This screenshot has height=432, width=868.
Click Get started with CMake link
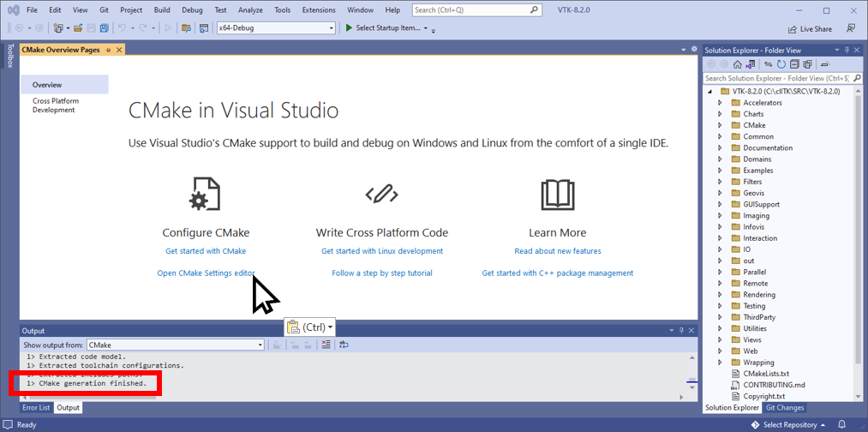(206, 251)
